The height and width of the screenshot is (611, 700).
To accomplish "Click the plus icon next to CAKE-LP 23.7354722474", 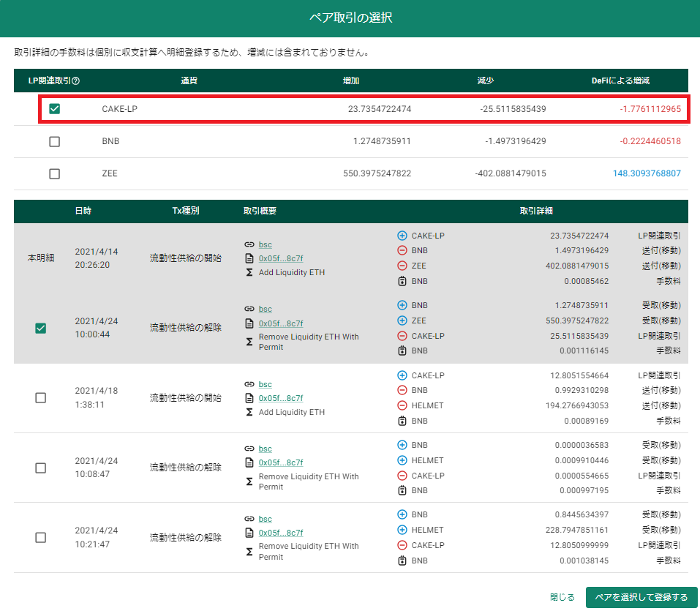I will click(402, 236).
